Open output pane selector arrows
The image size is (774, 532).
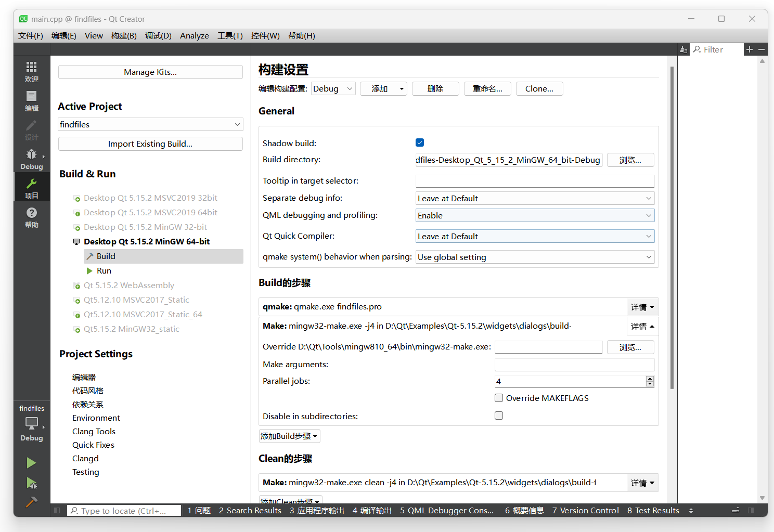pyautogui.click(x=691, y=511)
